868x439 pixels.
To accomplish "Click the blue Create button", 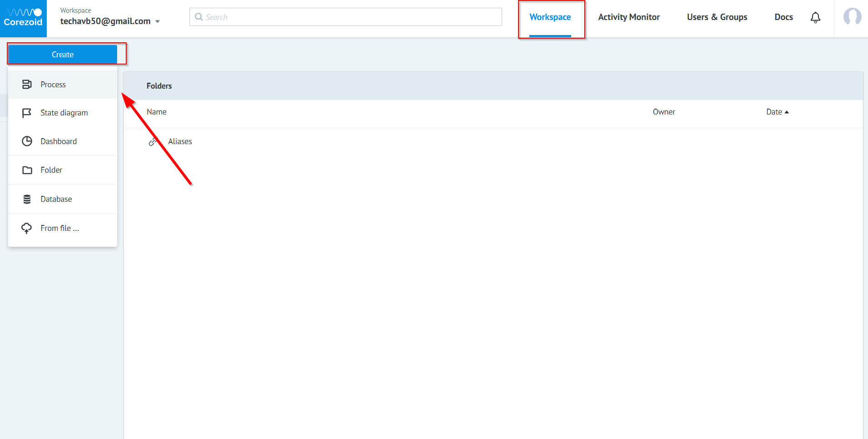I will pos(63,55).
